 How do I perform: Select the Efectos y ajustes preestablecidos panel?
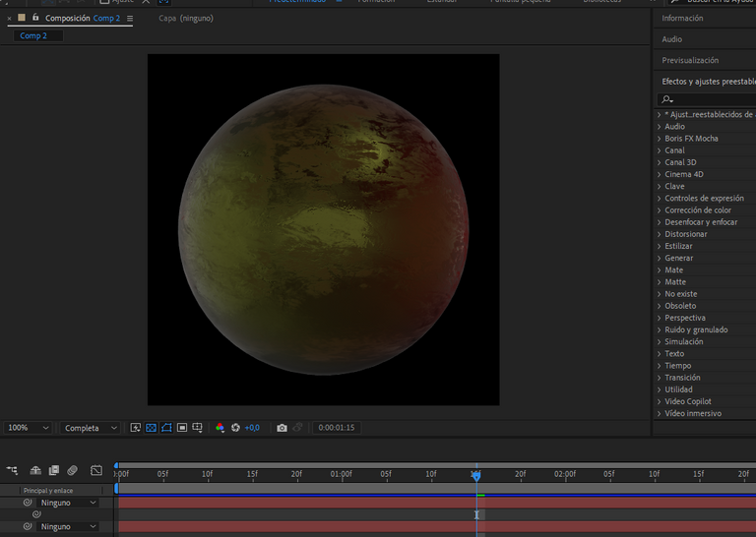(709, 82)
